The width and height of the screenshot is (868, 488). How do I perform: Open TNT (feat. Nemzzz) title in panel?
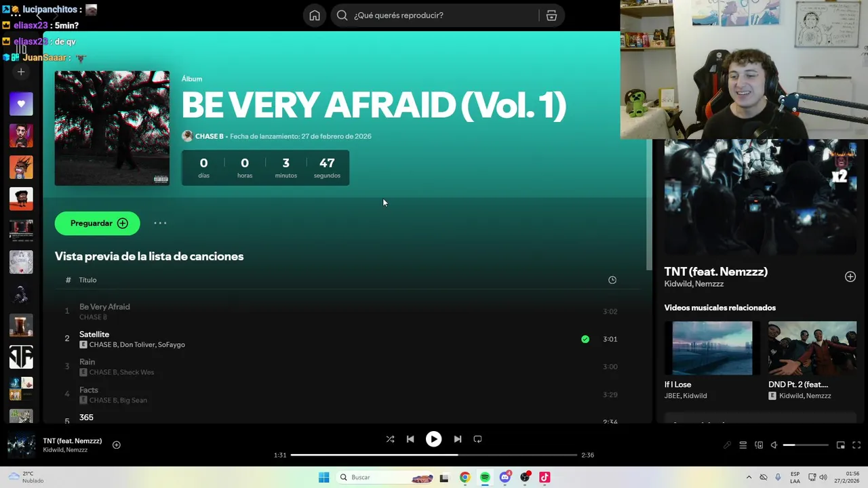716,272
